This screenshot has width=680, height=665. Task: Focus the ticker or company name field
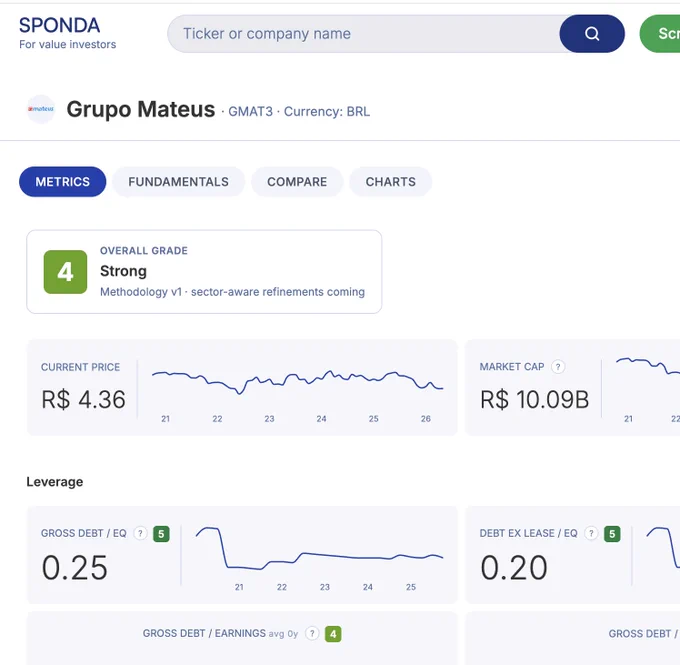[363, 34]
